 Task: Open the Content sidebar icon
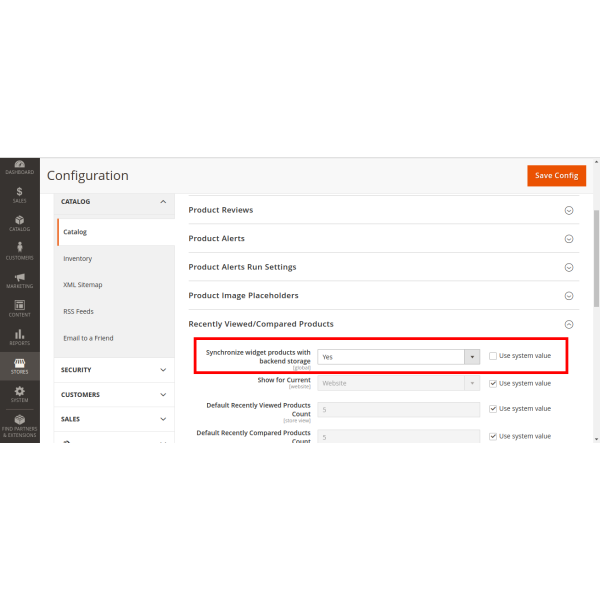pos(19,308)
